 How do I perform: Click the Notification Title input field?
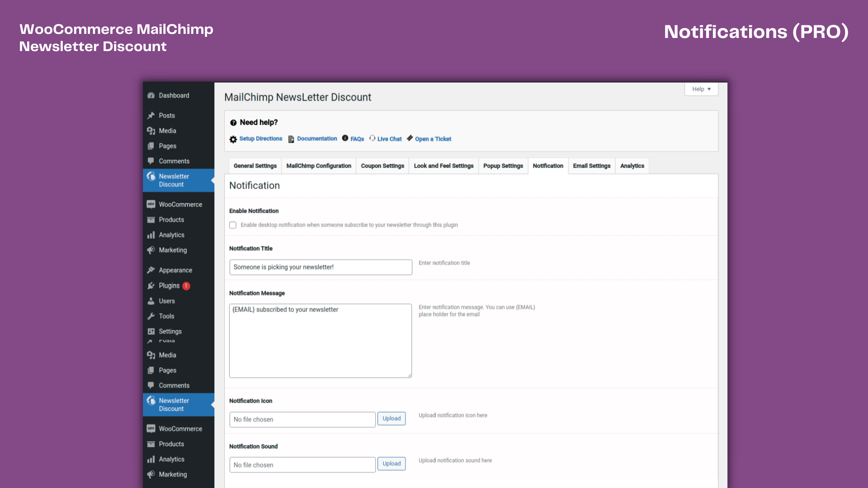pyautogui.click(x=321, y=267)
